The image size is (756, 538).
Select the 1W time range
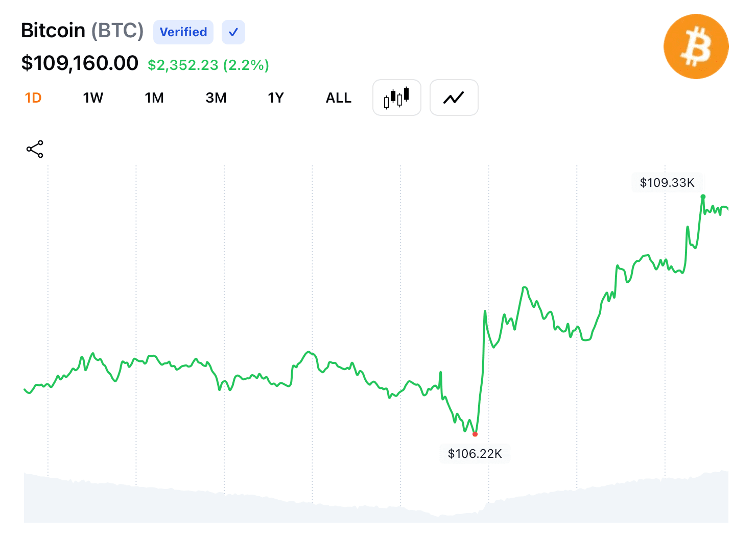[93, 97]
